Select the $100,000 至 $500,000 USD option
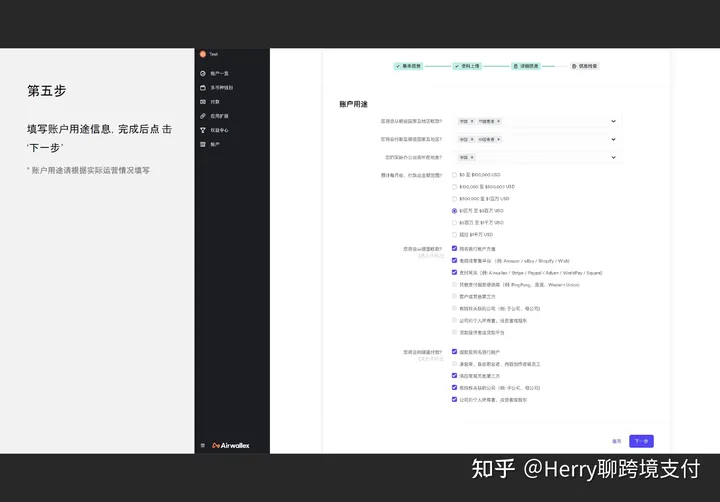This screenshot has width=720, height=502. tap(454, 187)
